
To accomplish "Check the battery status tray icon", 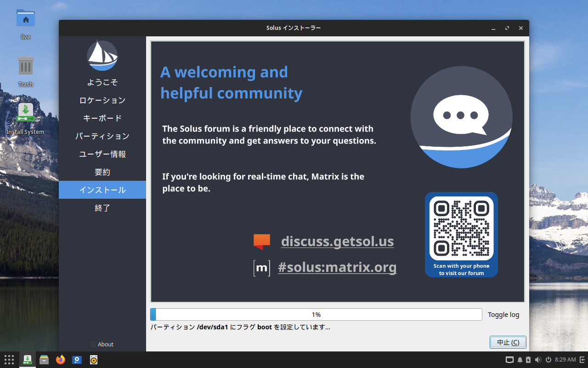I will point(528,360).
